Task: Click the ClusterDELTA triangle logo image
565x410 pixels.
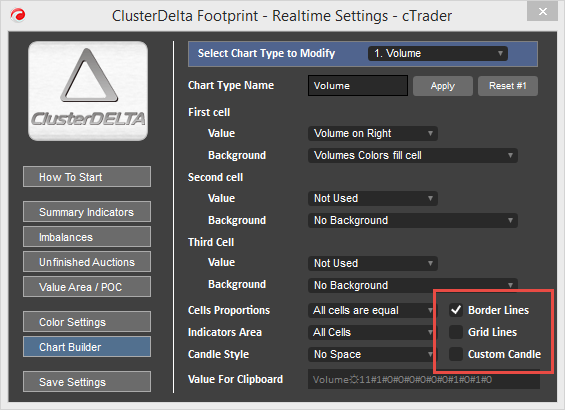Action: tap(88, 91)
